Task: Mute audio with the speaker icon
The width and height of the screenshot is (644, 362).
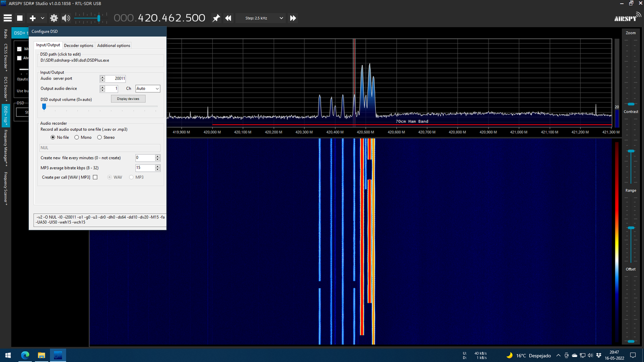Action: pos(65,18)
